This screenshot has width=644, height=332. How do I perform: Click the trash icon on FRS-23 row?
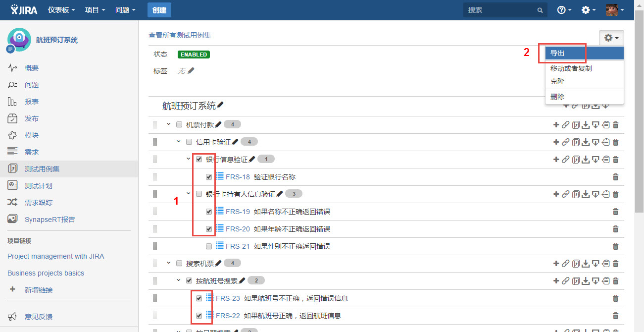tap(616, 298)
